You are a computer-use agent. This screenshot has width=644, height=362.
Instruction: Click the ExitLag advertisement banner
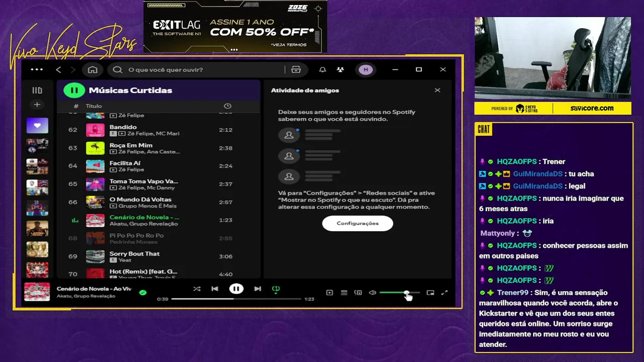pos(235,27)
